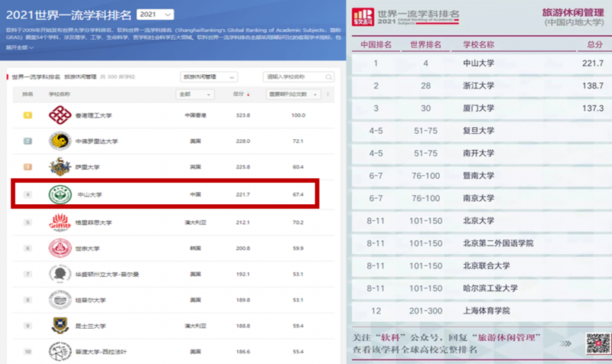Click 北京联合大学 in the right list
This screenshot has width=612, height=364.
click(x=487, y=266)
